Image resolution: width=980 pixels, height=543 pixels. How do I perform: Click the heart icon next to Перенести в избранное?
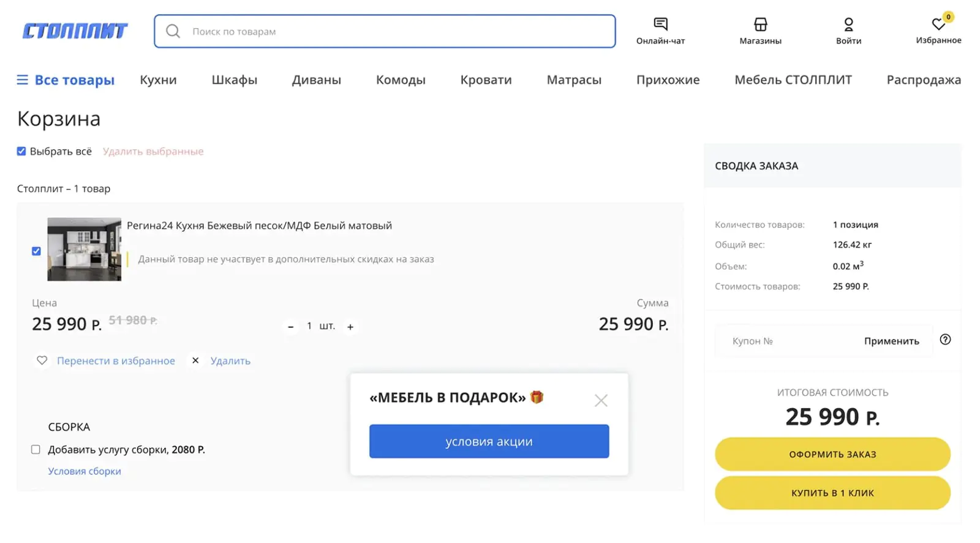pos(42,361)
